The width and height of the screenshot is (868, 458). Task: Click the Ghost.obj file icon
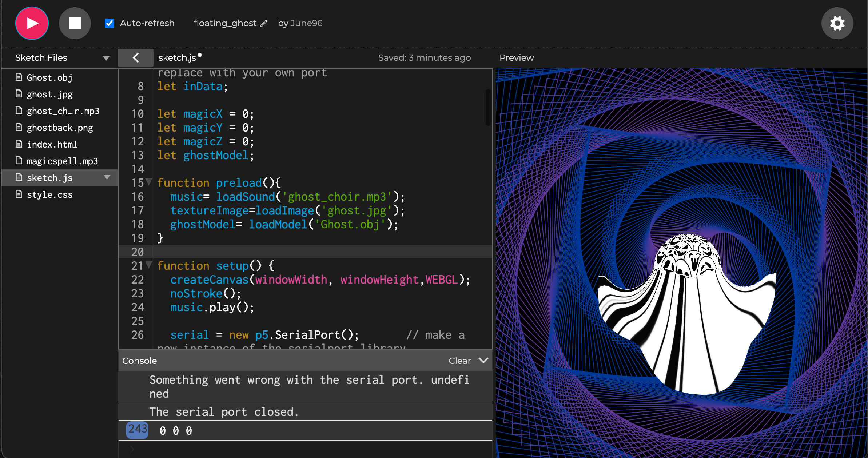pos(19,77)
